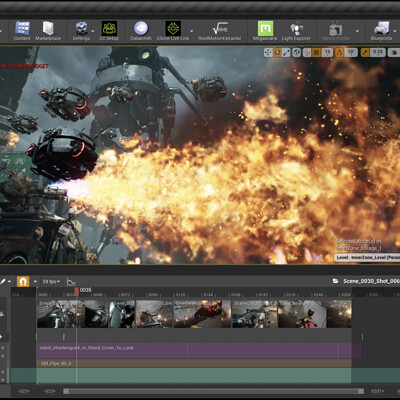Screen dimensions: 400x400
Task: Toggle rotation snapping in the viewport
Action: point(339,52)
